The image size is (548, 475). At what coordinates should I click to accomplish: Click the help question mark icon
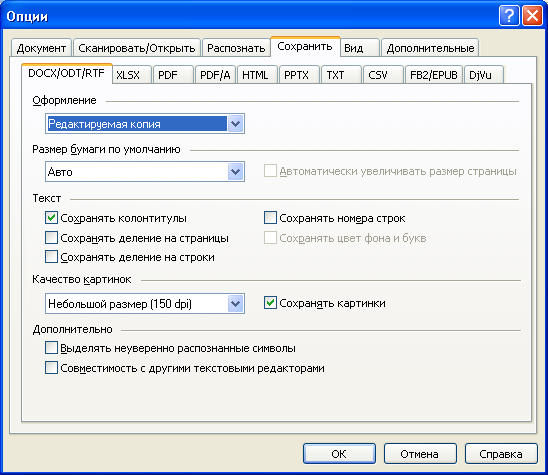[509, 16]
